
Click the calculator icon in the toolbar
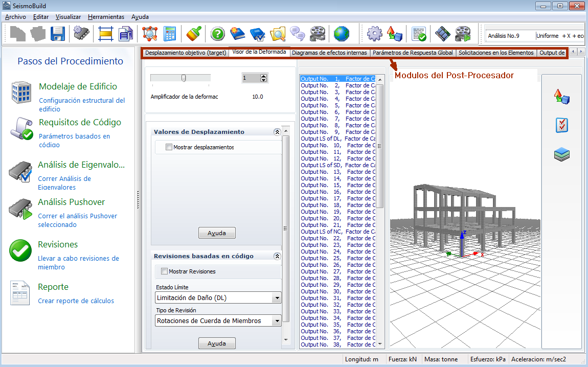click(169, 34)
